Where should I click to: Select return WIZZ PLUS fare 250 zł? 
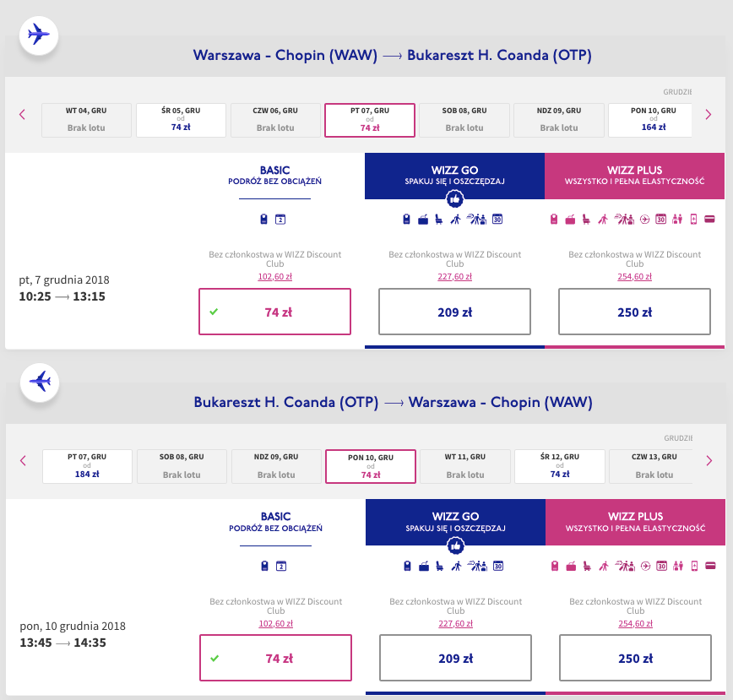635,658
